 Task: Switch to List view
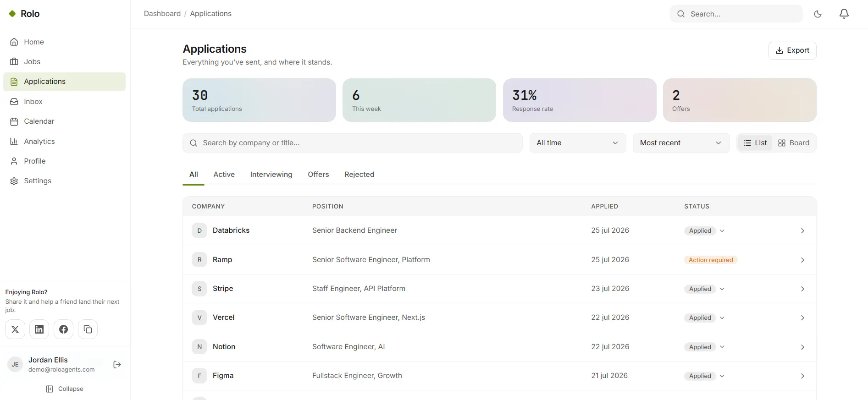coord(755,143)
